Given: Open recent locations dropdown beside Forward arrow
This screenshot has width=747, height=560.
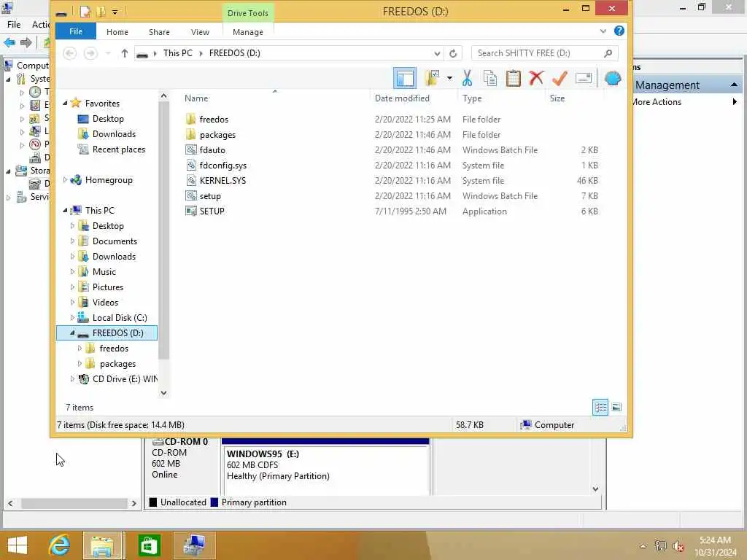Looking at the screenshot, I should click(108, 53).
